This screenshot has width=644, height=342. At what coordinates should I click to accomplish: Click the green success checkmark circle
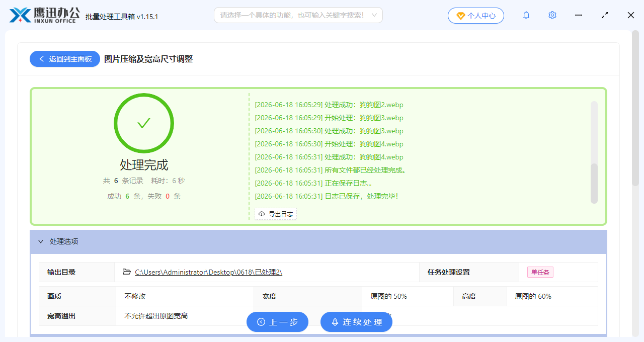click(x=144, y=123)
